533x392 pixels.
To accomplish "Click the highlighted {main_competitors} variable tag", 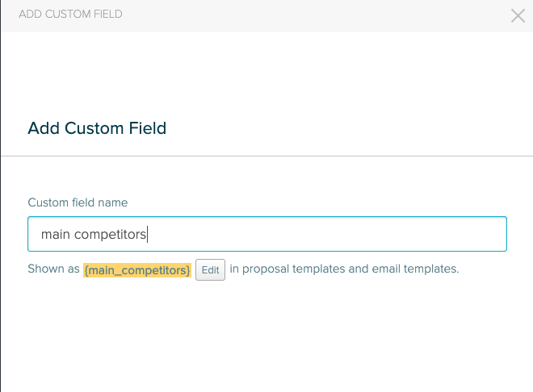I will [137, 269].
